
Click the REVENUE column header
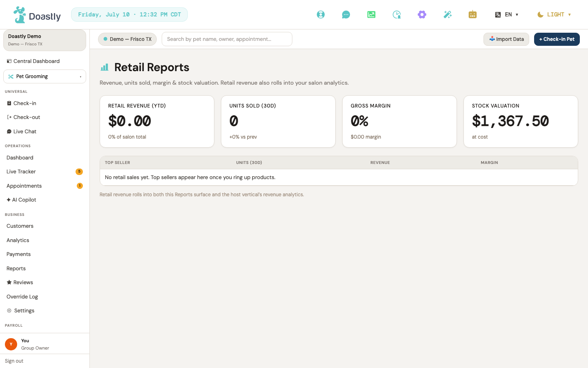[x=380, y=163]
